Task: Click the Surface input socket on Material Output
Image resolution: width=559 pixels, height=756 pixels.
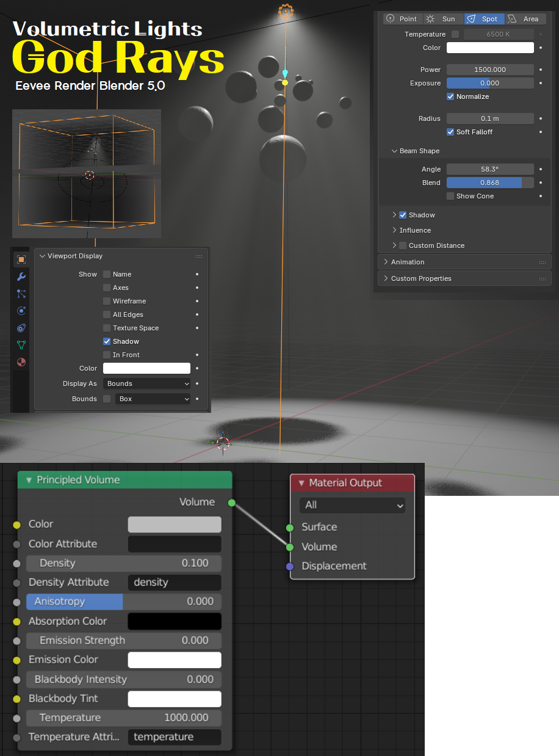Action: pyautogui.click(x=290, y=528)
